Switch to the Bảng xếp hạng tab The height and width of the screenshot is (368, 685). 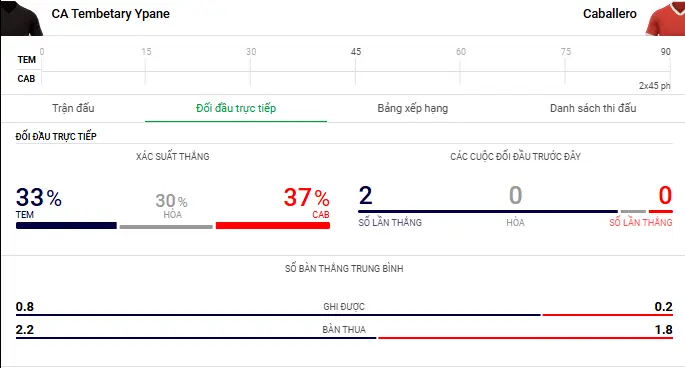pyautogui.click(x=413, y=108)
